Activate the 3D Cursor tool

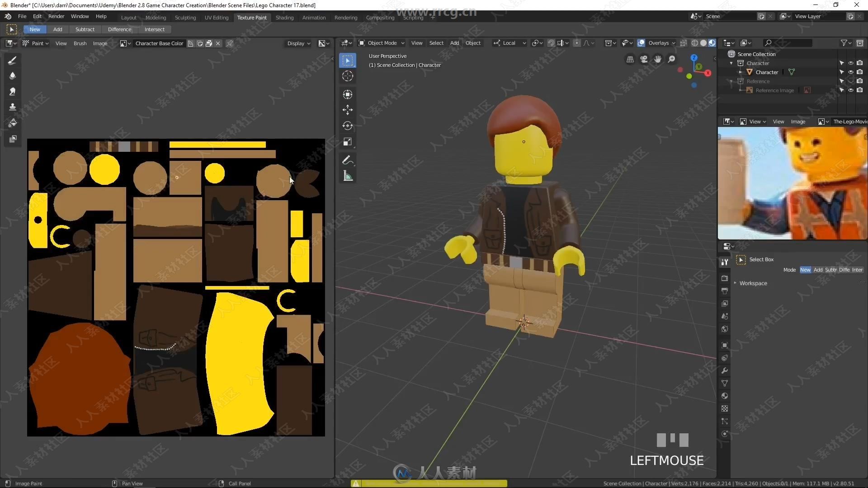tap(347, 76)
